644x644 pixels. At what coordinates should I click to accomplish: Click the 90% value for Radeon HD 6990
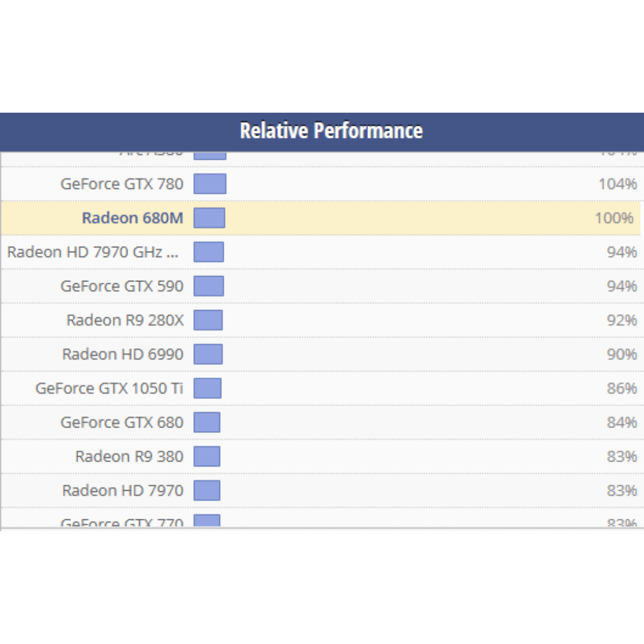click(x=622, y=354)
